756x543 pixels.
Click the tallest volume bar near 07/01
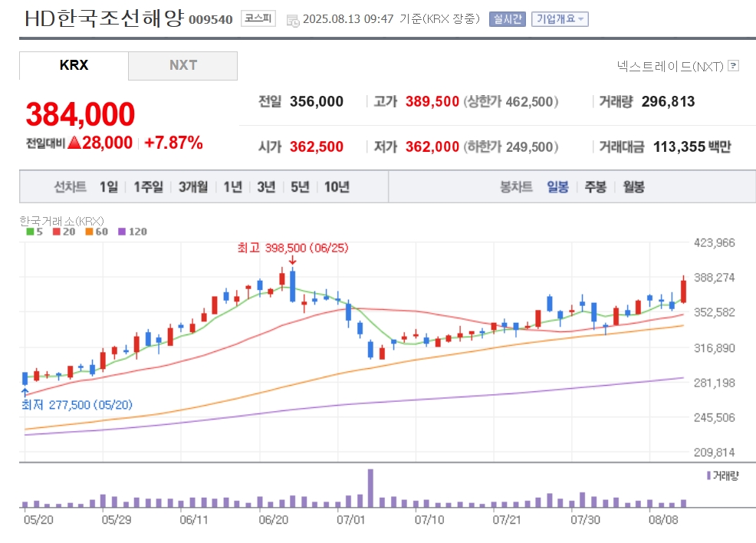pyautogui.click(x=370, y=488)
